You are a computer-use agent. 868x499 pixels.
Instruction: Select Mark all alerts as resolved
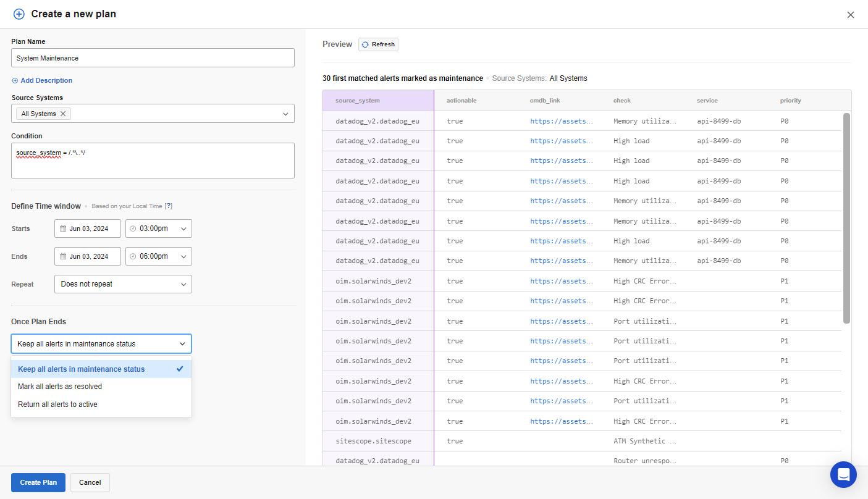(x=60, y=387)
